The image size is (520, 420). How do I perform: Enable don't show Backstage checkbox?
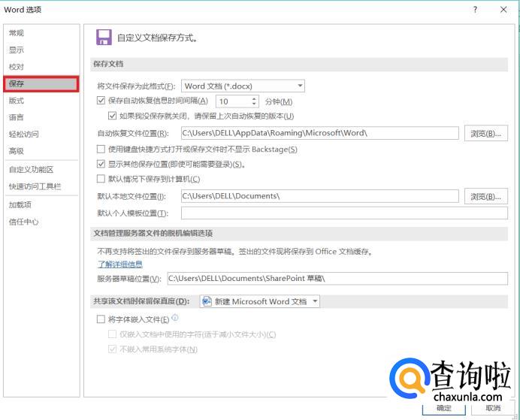(101, 150)
